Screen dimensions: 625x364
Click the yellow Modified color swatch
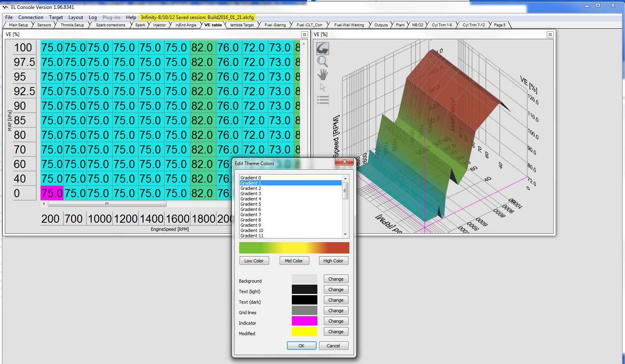[x=304, y=332]
